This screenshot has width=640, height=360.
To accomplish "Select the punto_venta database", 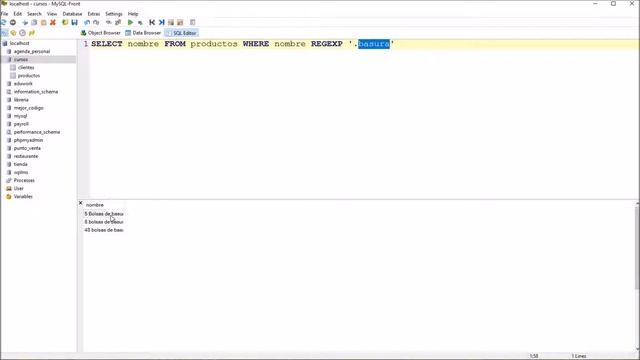I will (x=27, y=149).
